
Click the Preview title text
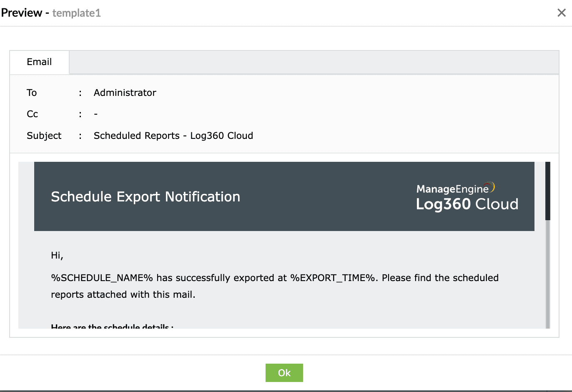point(21,13)
